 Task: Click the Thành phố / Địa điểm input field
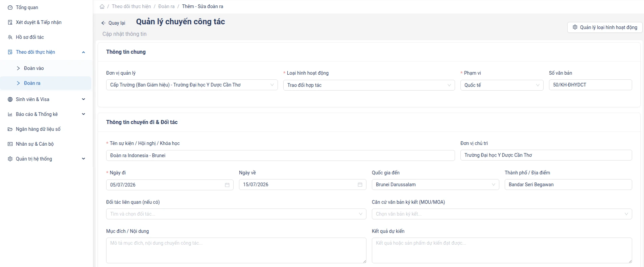click(x=568, y=185)
